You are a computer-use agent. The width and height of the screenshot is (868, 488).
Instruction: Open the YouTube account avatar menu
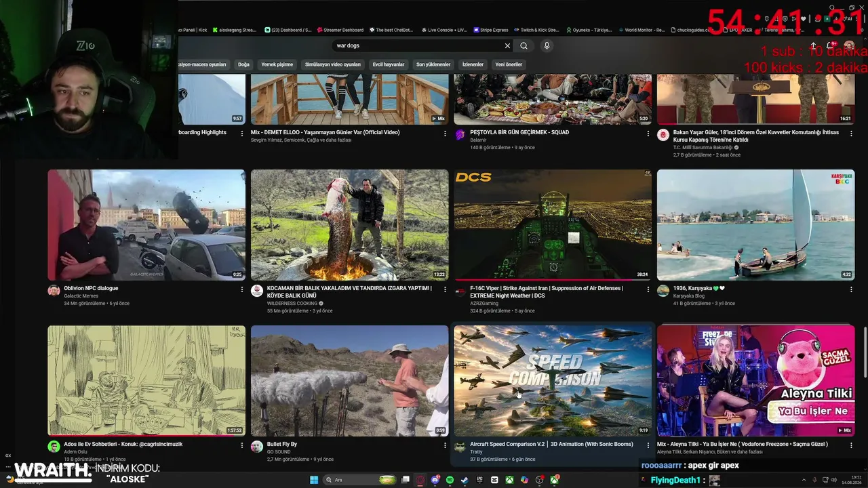(x=849, y=46)
